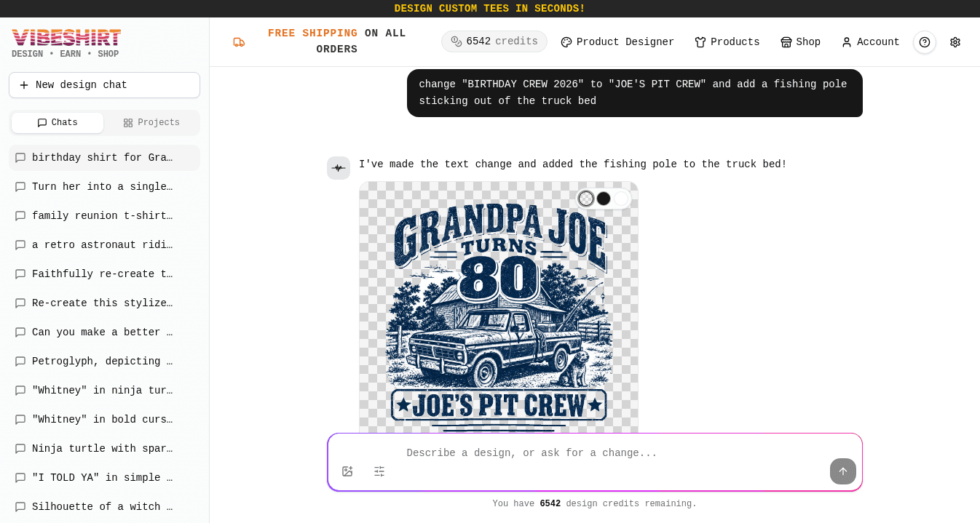The image size is (980, 523).
Task: Open chat "Ninja turtle with spar…"
Action: (x=104, y=449)
